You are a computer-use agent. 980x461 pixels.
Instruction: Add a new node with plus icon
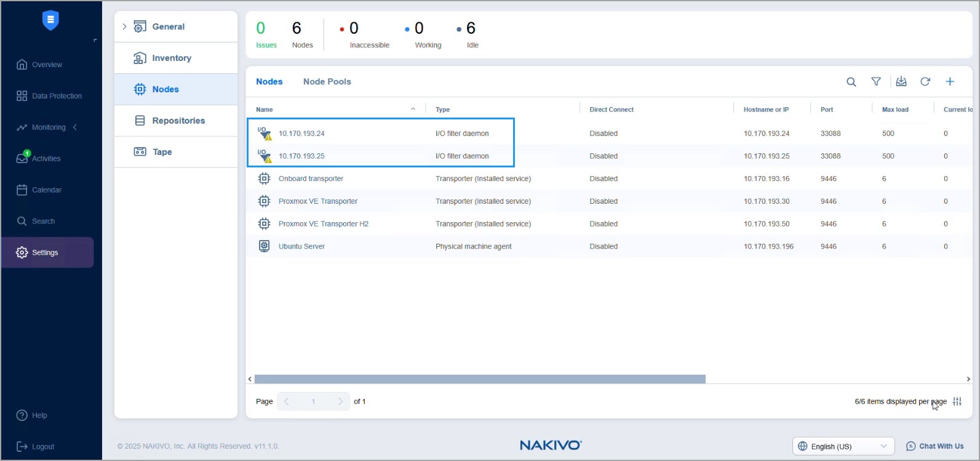pyautogui.click(x=950, y=82)
